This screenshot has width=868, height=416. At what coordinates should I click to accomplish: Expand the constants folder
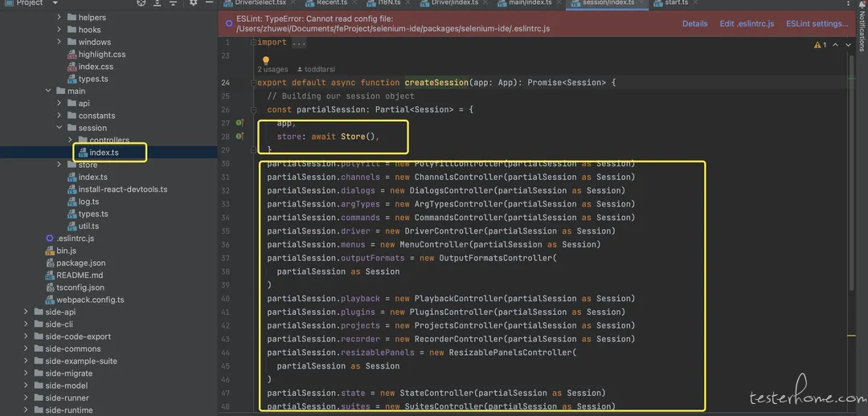click(59, 116)
